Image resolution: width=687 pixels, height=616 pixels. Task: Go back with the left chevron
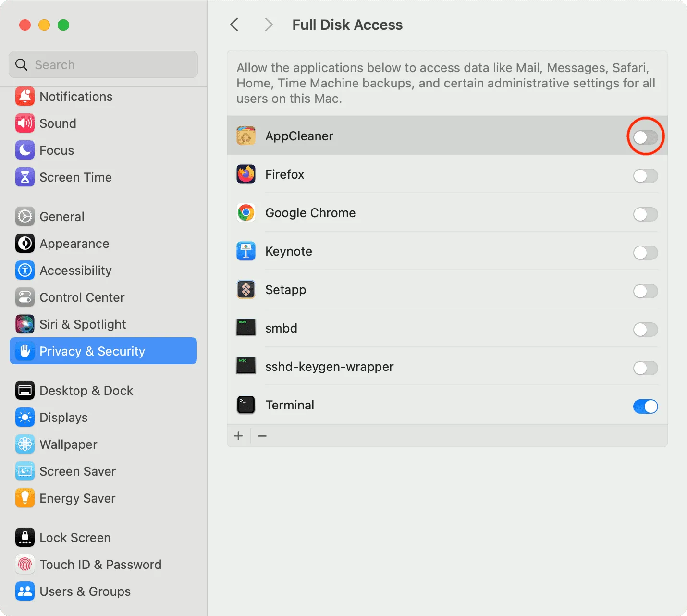coord(234,25)
